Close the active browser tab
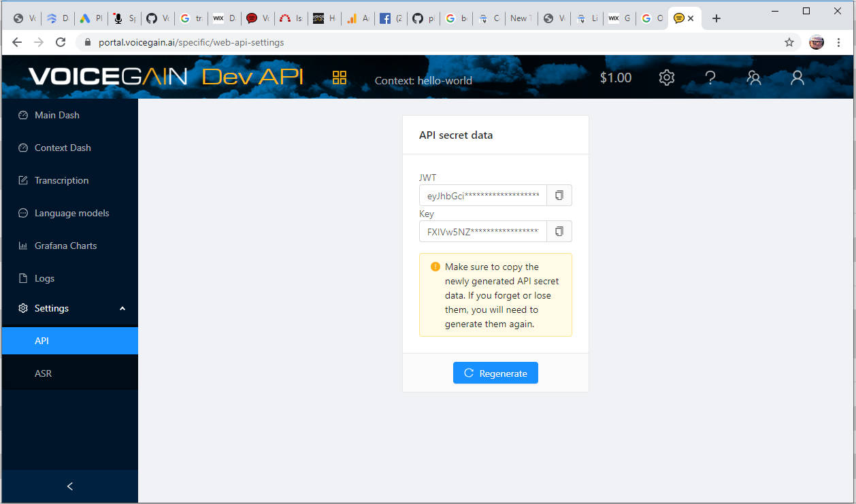 [691, 18]
